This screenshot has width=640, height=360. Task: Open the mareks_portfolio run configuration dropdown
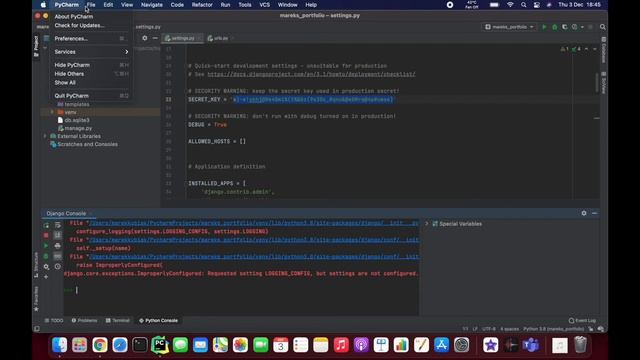click(x=509, y=27)
